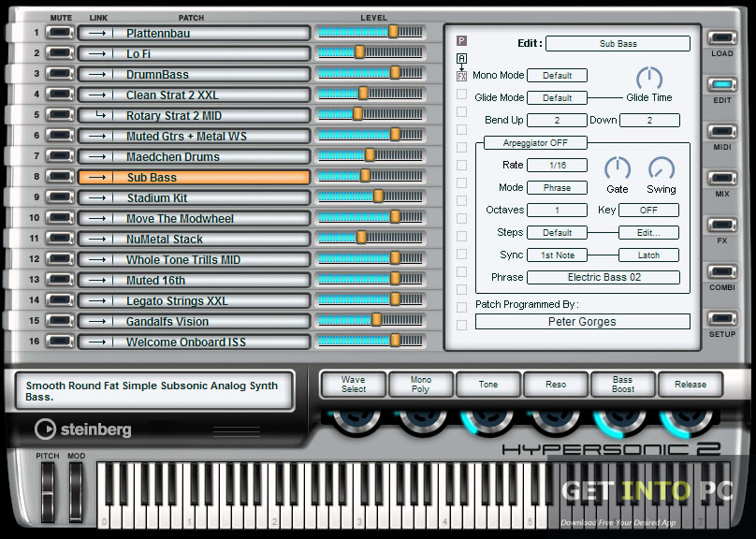The height and width of the screenshot is (539, 756).
Task: Click the Steps Edit... button
Action: [x=649, y=232]
